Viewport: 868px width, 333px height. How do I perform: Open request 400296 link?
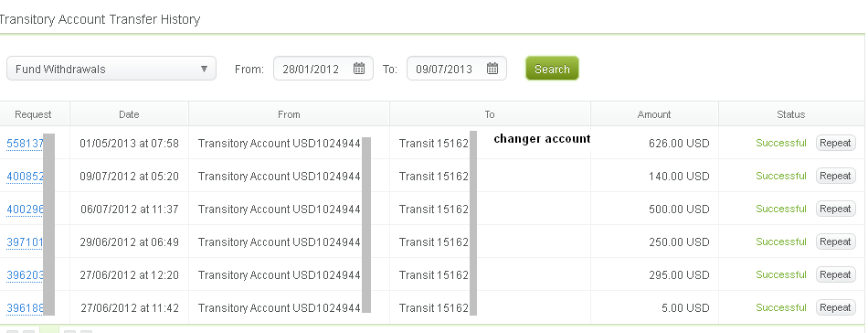click(x=25, y=209)
